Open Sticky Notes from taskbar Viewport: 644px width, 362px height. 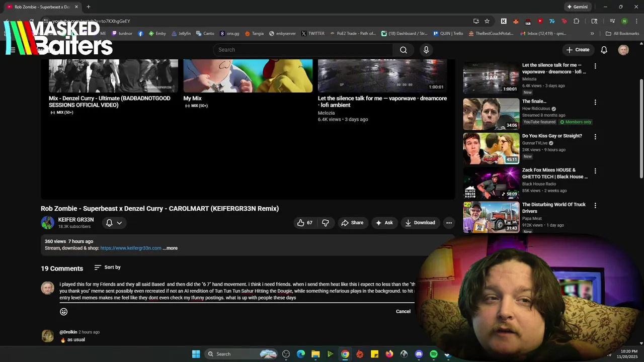(374, 354)
